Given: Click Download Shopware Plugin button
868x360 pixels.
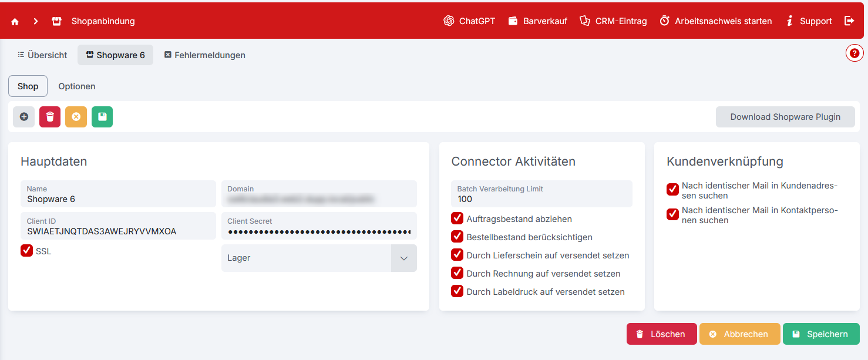Looking at the screenshot, I should point(785,117).
